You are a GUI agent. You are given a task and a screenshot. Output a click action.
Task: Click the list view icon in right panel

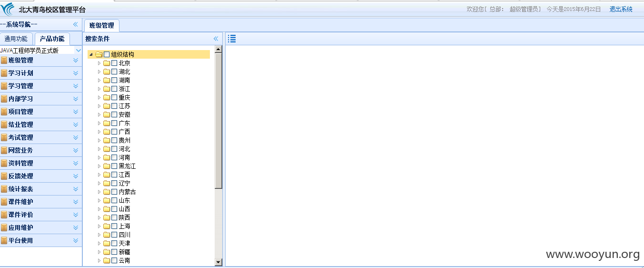click(232, 39)
